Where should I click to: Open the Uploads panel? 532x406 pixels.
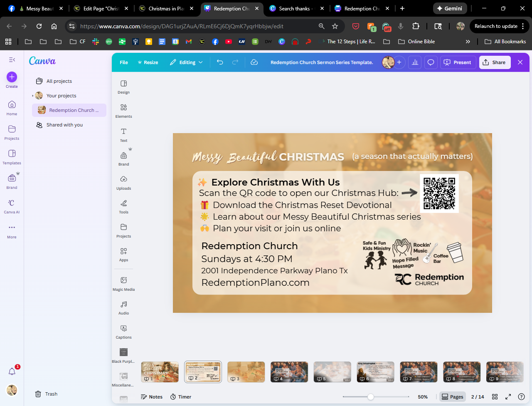pyautogui.click(x=123, y=182)
